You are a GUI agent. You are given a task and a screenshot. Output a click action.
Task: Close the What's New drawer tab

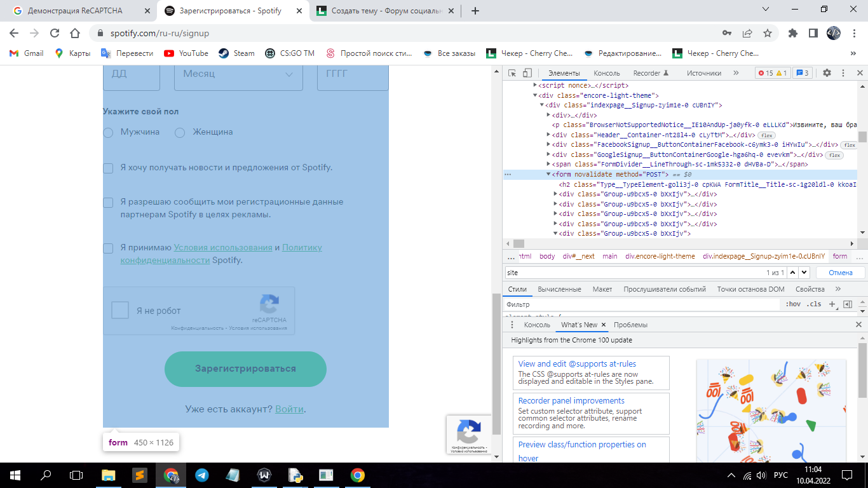point(604,325)
